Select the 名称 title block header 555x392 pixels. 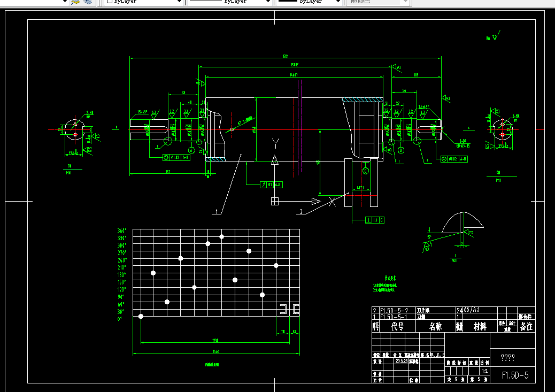tap(435, 326)
